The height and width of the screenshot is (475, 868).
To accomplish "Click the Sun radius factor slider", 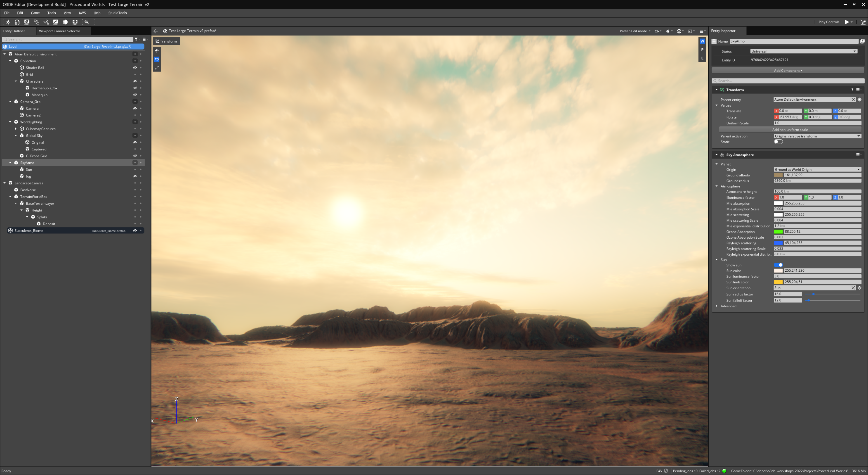I will [832, 294].
